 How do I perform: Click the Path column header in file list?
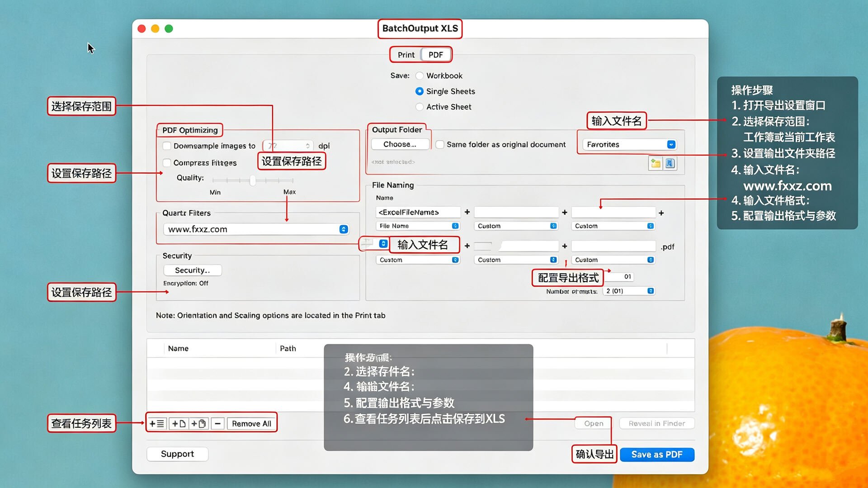point(288,348)
